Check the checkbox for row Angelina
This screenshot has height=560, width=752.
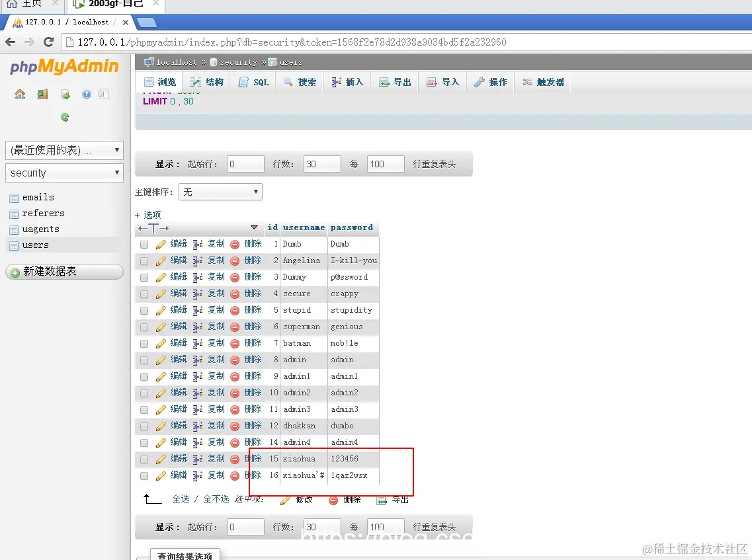[x=144, y=260]
